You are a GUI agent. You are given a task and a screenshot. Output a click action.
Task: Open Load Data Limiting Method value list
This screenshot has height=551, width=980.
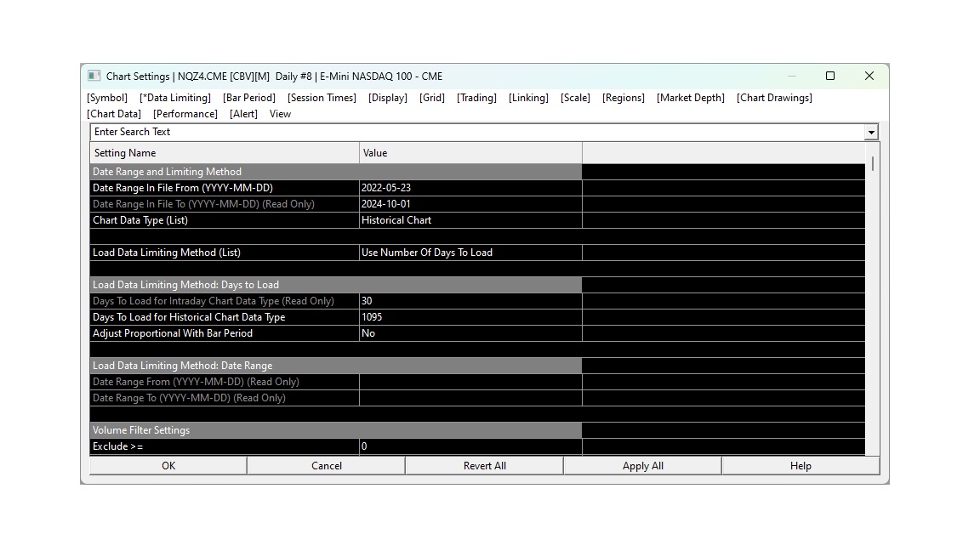tap(470, 253)
